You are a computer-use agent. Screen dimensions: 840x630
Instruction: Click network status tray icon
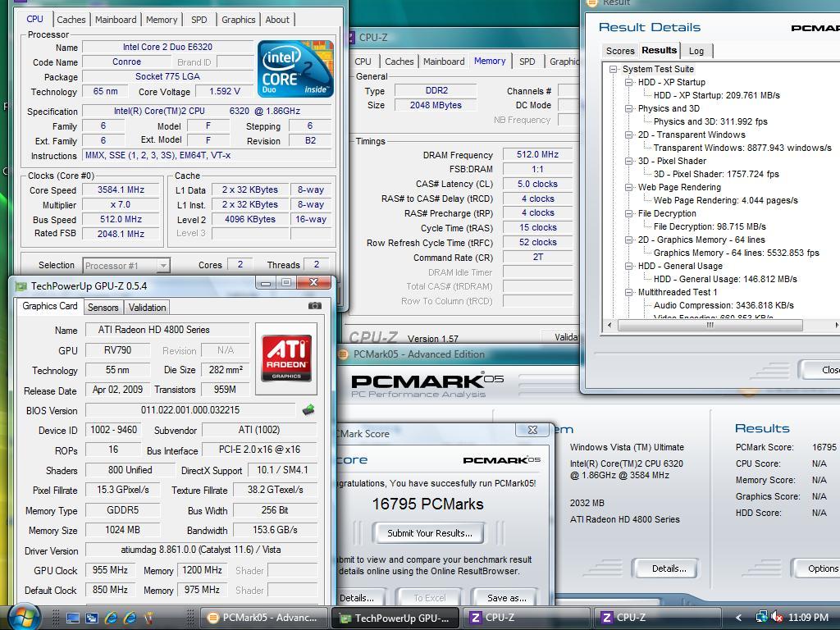click(x=761, y=617)
